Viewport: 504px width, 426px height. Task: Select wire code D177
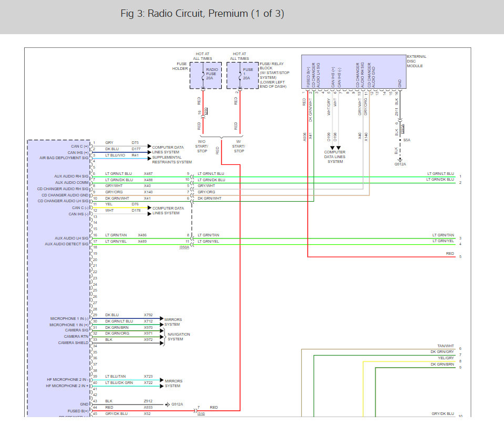[x=136, y=149]
